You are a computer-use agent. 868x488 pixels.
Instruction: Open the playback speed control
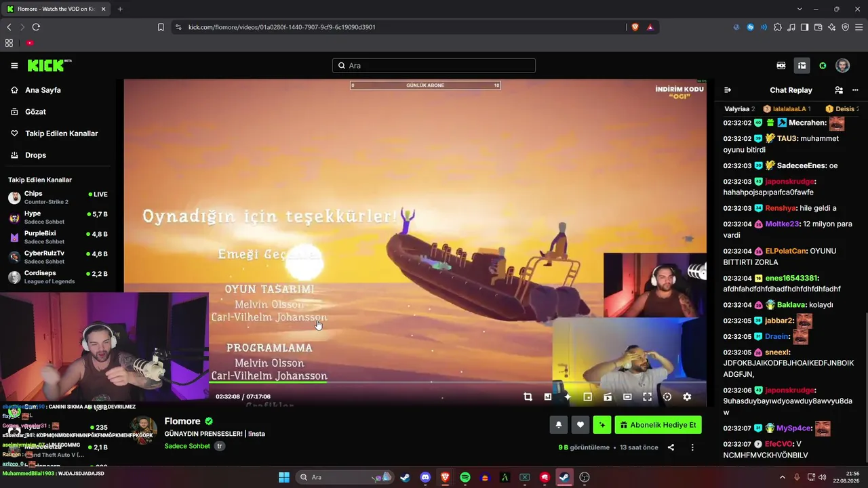(x=667, y=397)
